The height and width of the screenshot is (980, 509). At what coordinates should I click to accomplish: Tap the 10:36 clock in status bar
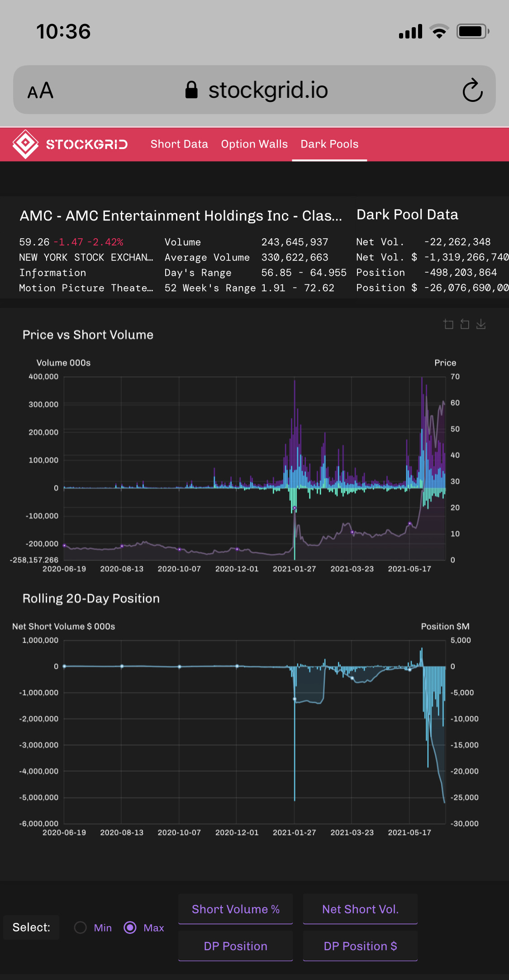[63, 32]
